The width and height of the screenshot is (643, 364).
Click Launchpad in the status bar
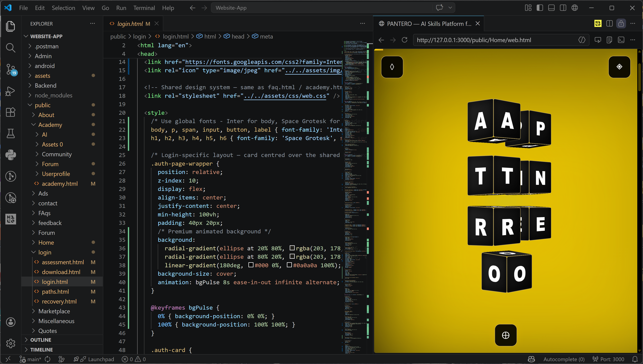tap(101, 359)
